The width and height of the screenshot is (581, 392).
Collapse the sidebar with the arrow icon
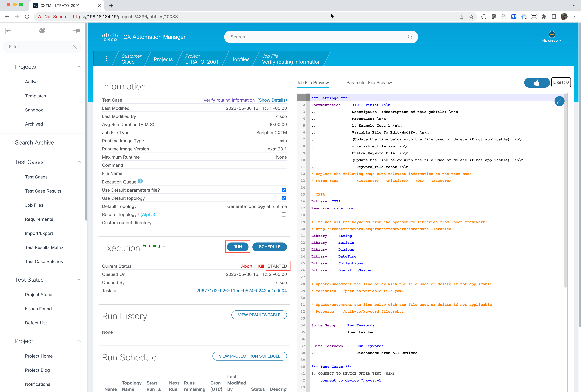point(8,31)
